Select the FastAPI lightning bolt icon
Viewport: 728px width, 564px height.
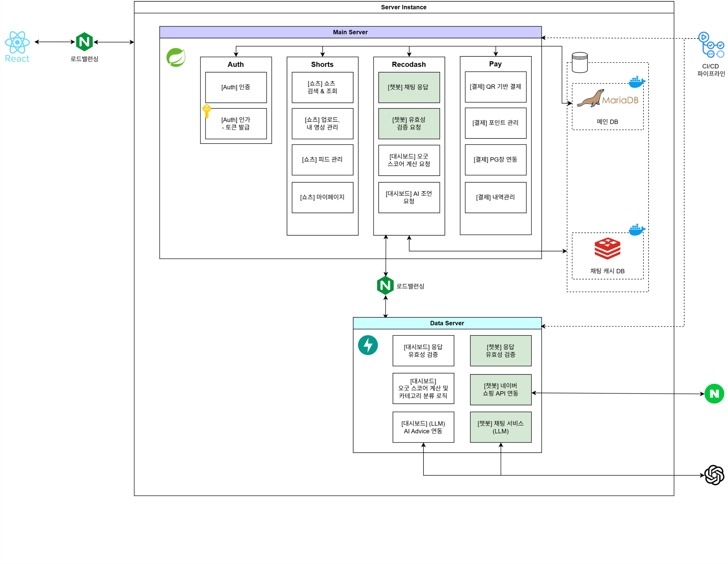[368, 345]
